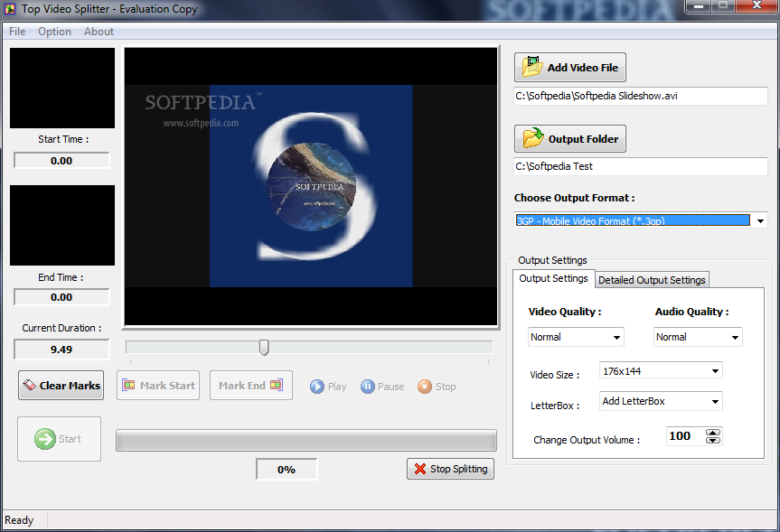780x532 pixels.
Task: Open the LetterBox dropdown
Action: pos(661,401)
